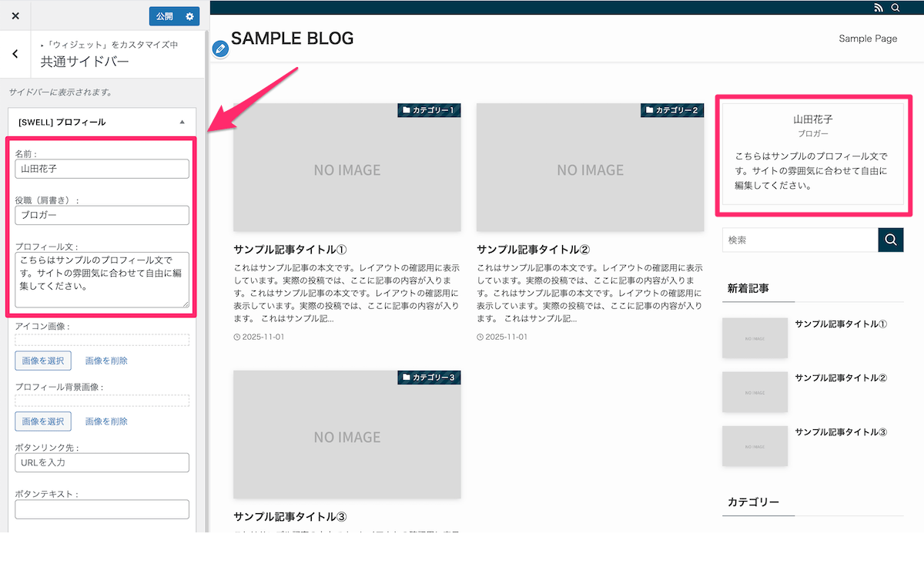
Task: Select 画像を選択 under アイコン画像
Action: (42, 360)
